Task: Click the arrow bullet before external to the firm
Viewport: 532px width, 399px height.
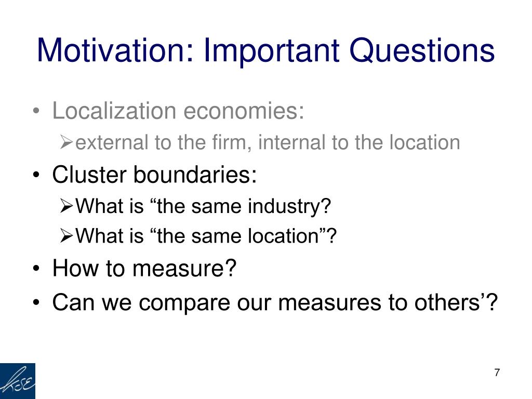Action: click(x=66, y=142)
